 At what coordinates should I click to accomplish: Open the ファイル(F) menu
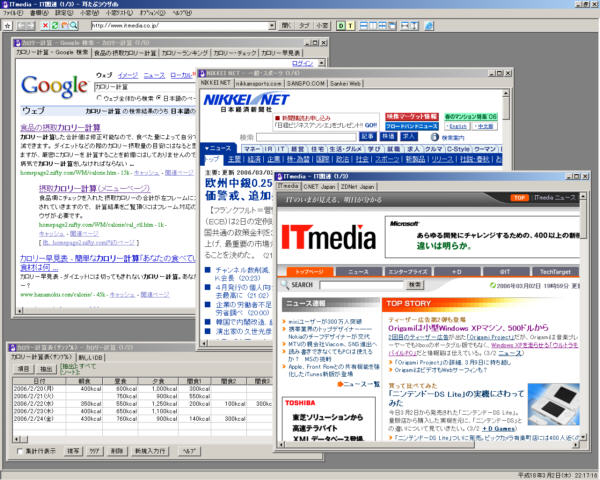point(13,13)
